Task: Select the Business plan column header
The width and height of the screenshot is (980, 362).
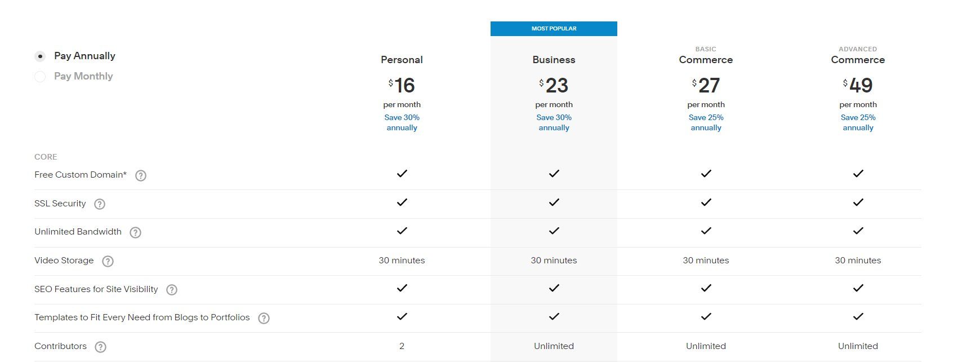Action: (x=554, y=59)
